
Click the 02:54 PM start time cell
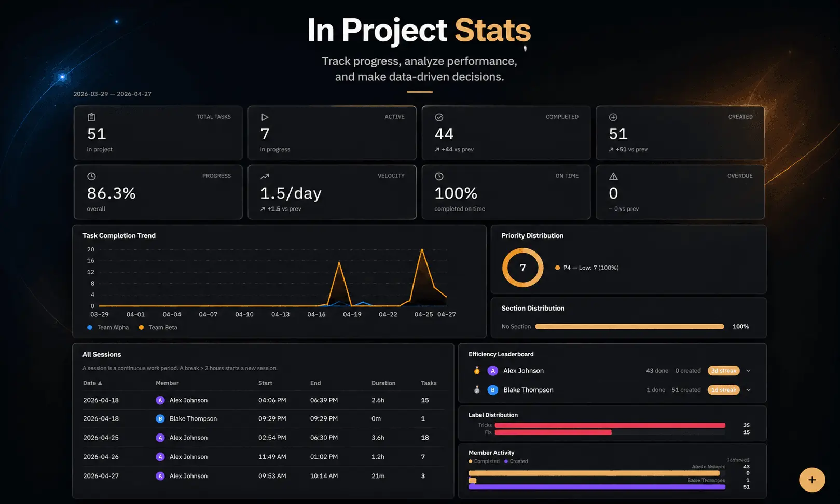[x=272, y=438]
